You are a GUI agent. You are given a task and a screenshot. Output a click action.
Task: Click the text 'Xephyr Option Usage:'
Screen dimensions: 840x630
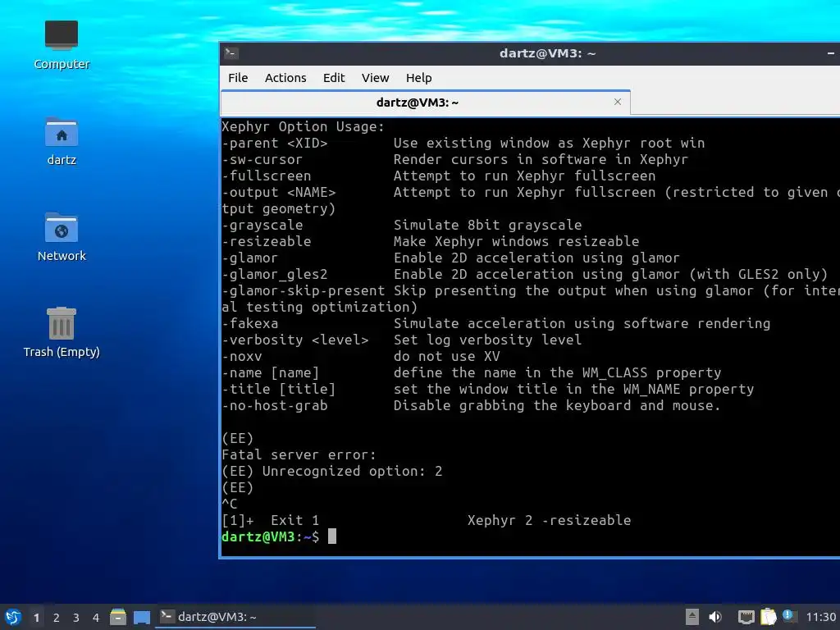304,127
